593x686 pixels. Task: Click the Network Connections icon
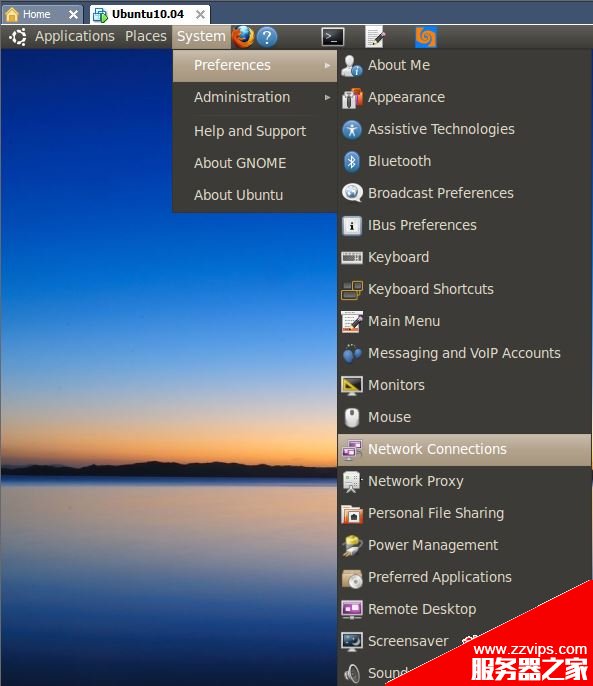(352, 450)
